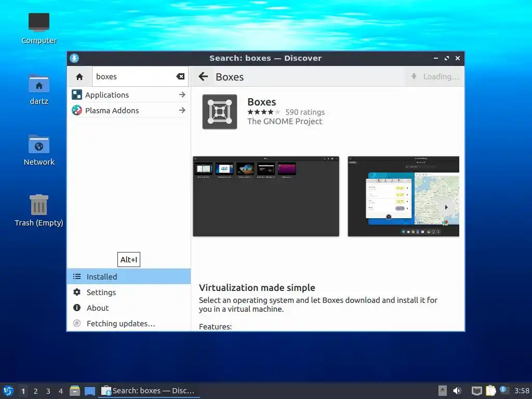Switch to virtual desktop 2
The image size is (532, 399).
[x=36, y=391]
